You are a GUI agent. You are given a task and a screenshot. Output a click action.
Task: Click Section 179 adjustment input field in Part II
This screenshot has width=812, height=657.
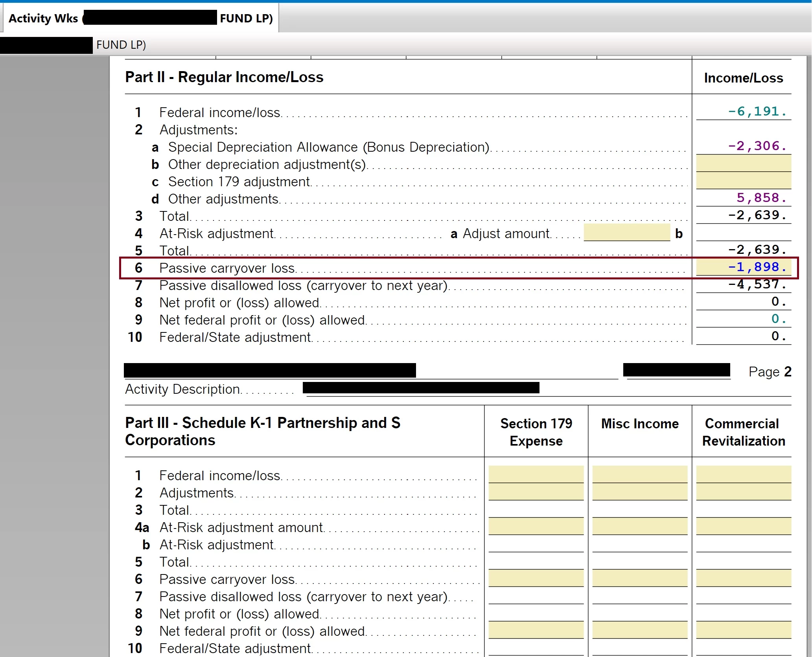[743, 181]
